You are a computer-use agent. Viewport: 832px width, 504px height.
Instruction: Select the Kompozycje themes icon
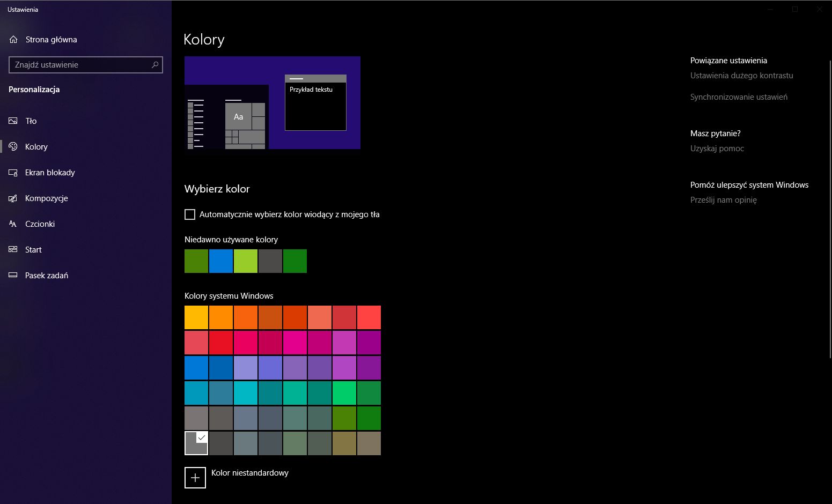tap(13, 198)
